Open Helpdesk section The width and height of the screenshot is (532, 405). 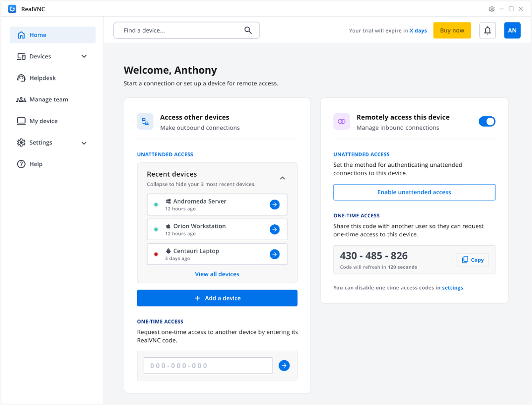[x=53, y=78]
